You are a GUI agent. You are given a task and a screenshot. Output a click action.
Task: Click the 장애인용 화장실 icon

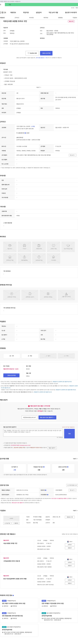(48, 295)
